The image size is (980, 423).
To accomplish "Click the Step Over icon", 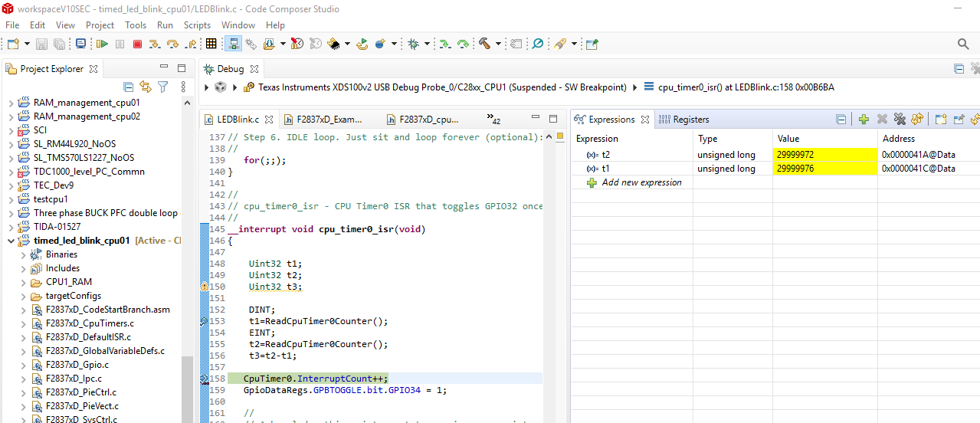I will (172, 44).
